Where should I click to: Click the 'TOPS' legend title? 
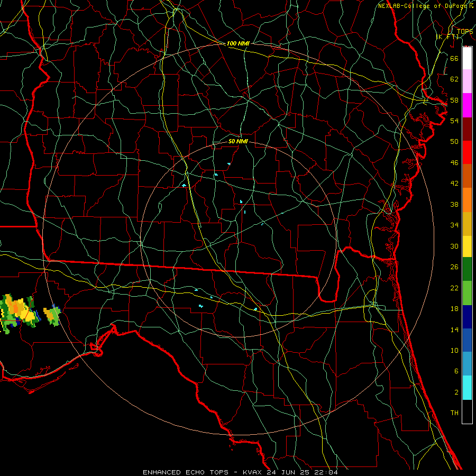click(x=465, y=32)
